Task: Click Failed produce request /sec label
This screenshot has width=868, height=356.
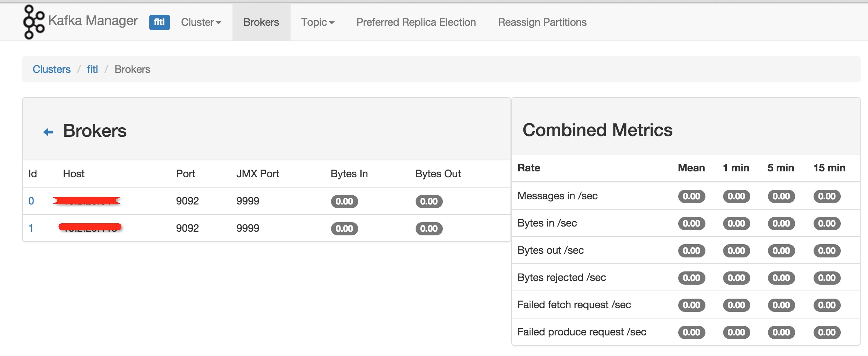Action: (x=582, y=332)
